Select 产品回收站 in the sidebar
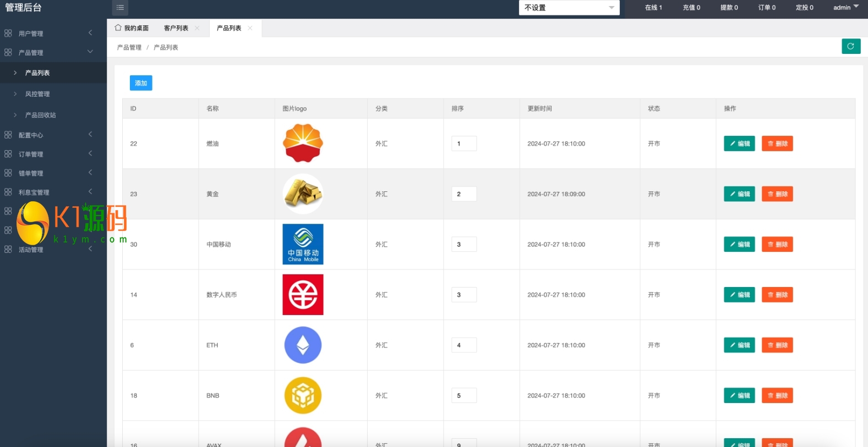868x447 pixels. click(53, 115)
